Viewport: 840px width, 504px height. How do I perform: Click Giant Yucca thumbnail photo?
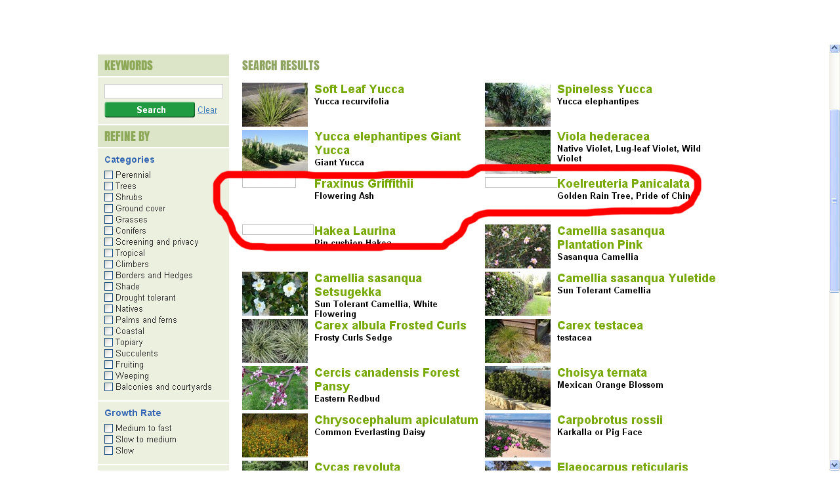[x=275, y=152]
